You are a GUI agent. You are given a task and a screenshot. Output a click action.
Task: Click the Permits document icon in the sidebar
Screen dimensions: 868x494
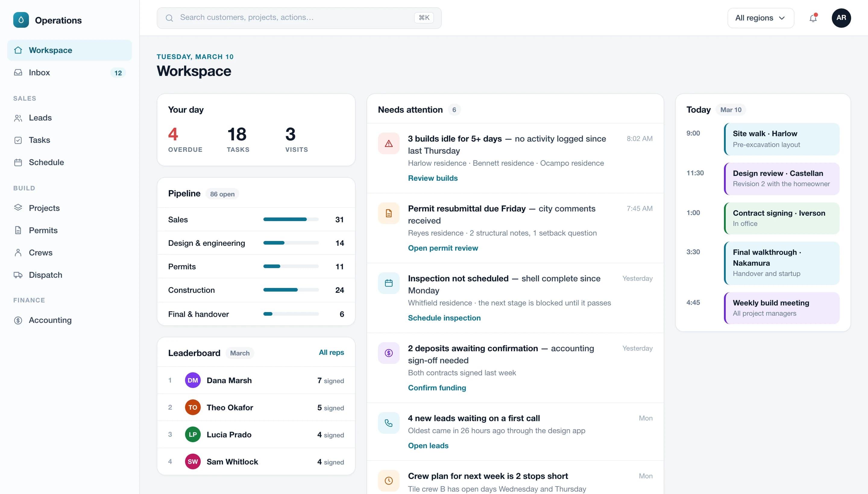18,230
